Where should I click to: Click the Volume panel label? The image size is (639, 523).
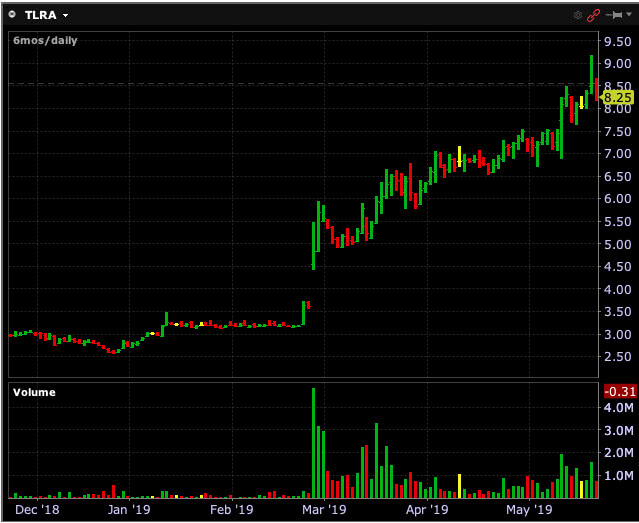(x=34, y=392)
